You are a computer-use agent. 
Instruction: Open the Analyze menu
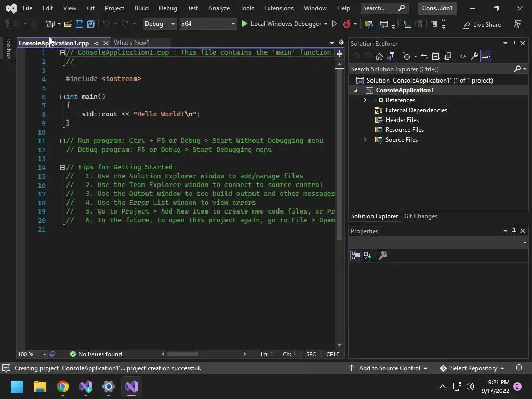click(219, 8)
